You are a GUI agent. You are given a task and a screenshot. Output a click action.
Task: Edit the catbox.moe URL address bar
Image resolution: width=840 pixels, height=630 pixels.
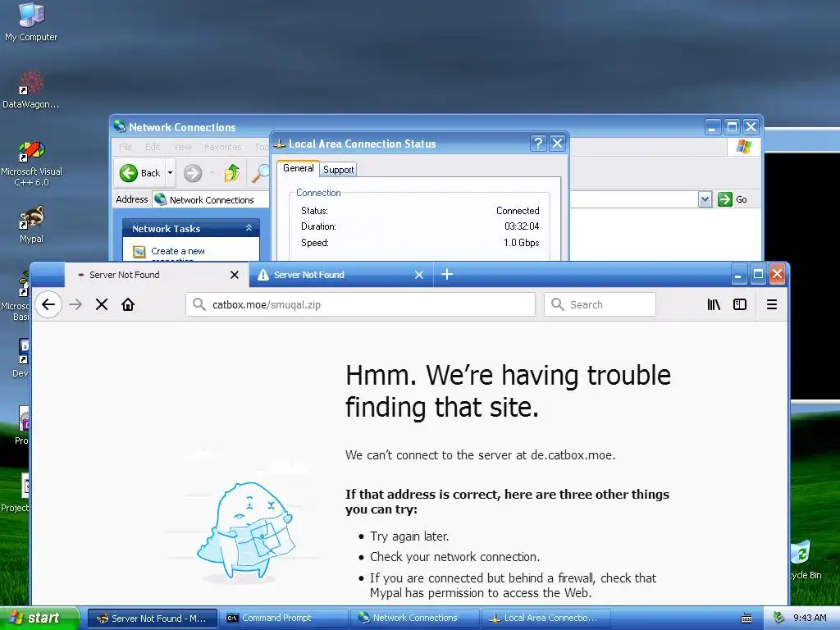click(361, 304)
